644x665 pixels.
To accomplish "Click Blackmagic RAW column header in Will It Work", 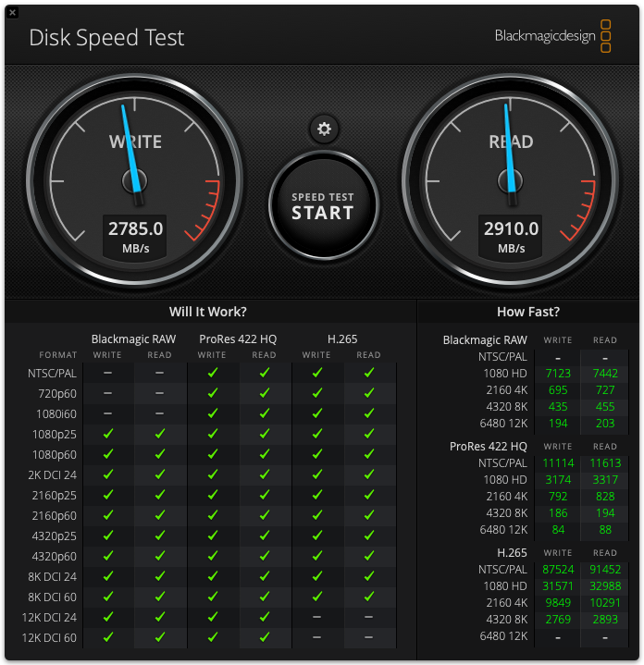I will click(133, 339).
